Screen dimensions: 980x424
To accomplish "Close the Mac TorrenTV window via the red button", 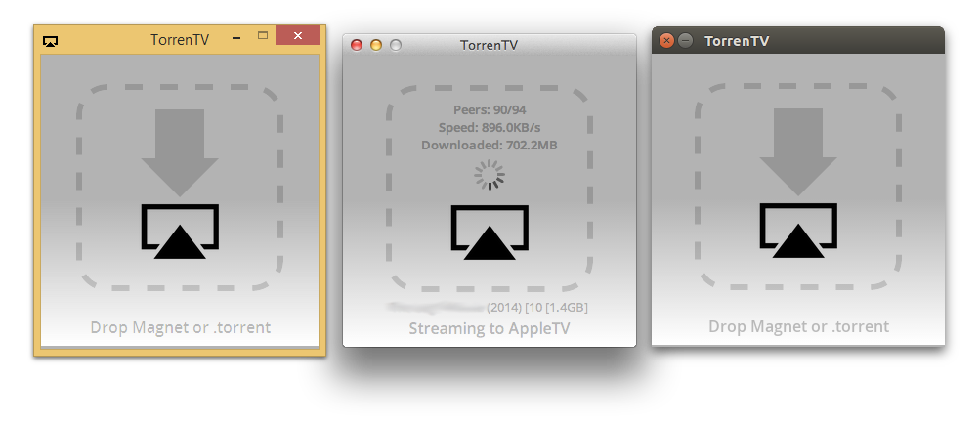I will [357, 45].
